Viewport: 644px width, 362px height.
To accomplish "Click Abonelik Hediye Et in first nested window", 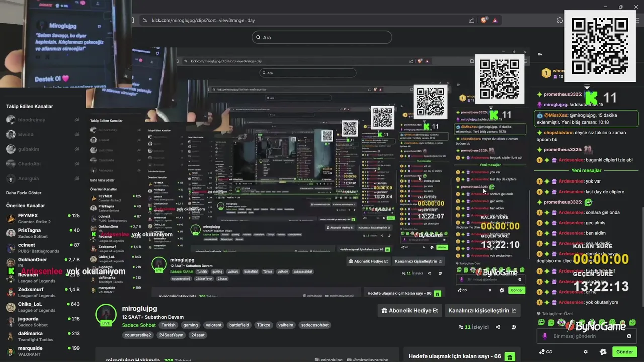I will point(369,261).
